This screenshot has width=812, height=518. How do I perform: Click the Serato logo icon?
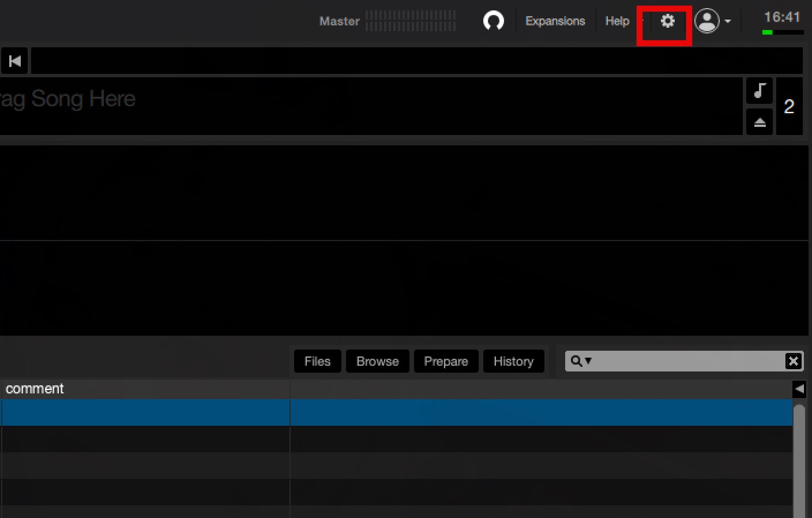(493, 21)
